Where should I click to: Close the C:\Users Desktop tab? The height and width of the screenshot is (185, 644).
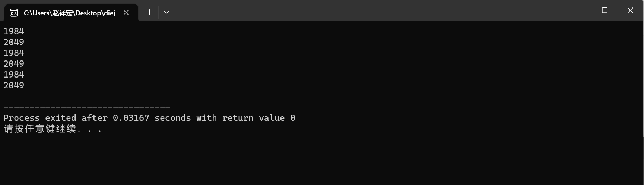pos(126,13)
